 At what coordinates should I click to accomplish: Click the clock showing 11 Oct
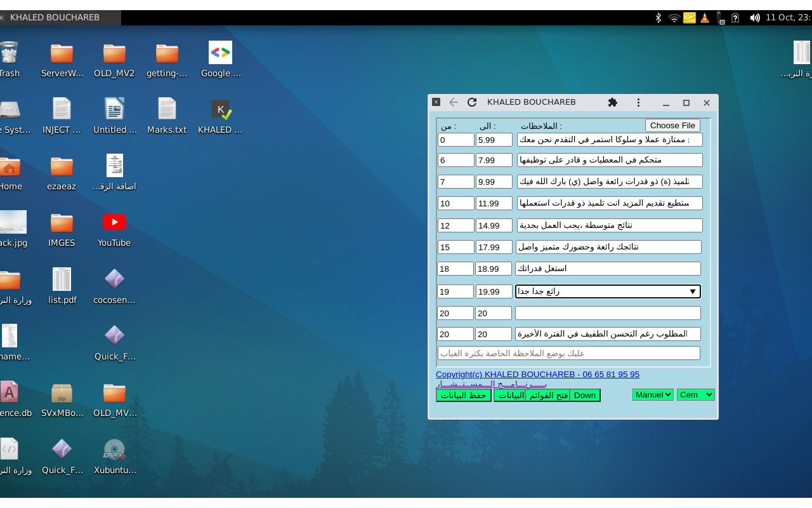point(788,18)
